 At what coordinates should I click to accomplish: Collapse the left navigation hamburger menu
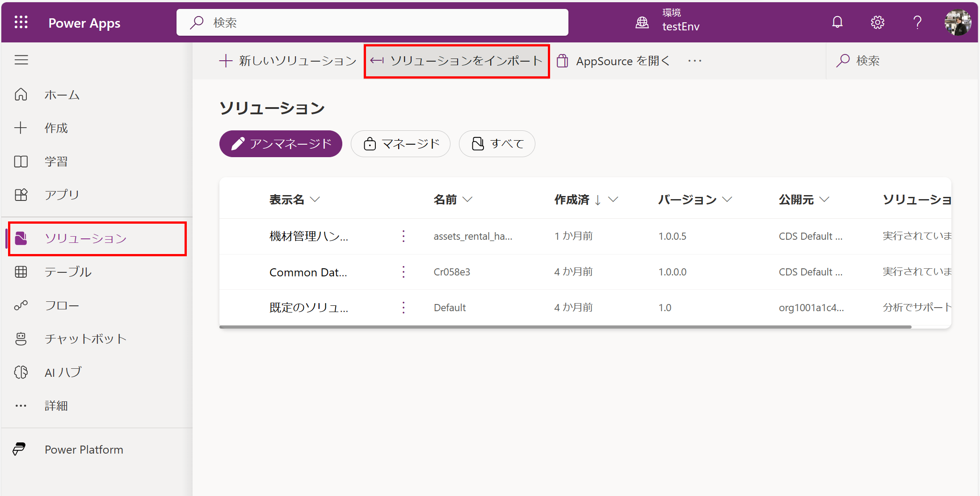point(21,60)
